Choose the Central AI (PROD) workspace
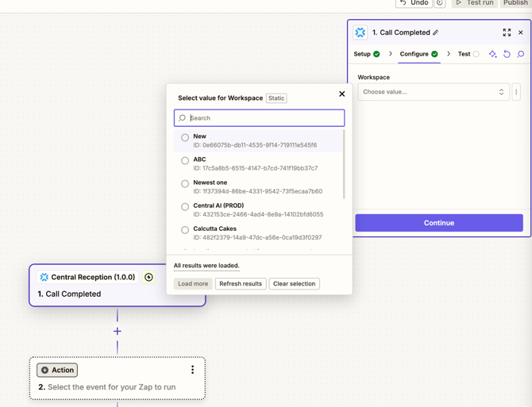This screenshot has height=407, width=532. coord(185,206)
